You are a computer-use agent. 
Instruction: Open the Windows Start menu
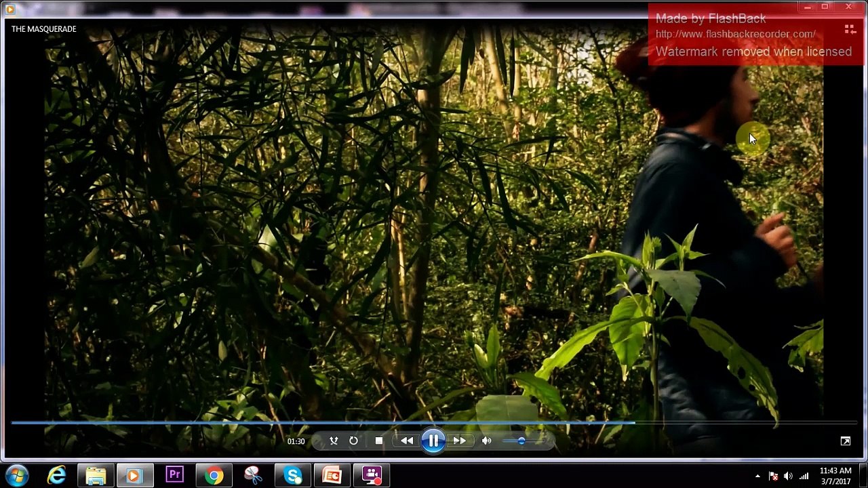tap(16, 476)
